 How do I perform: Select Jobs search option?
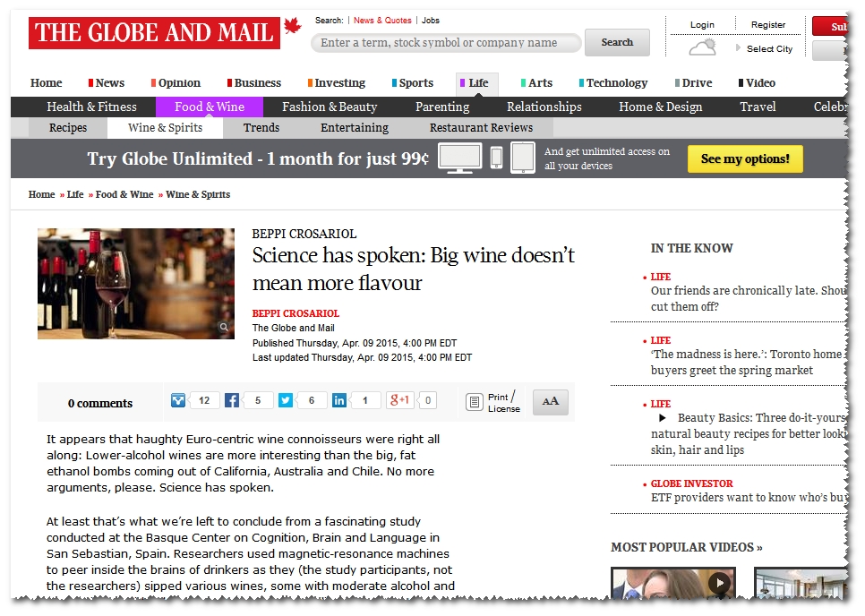click(431, 21)
